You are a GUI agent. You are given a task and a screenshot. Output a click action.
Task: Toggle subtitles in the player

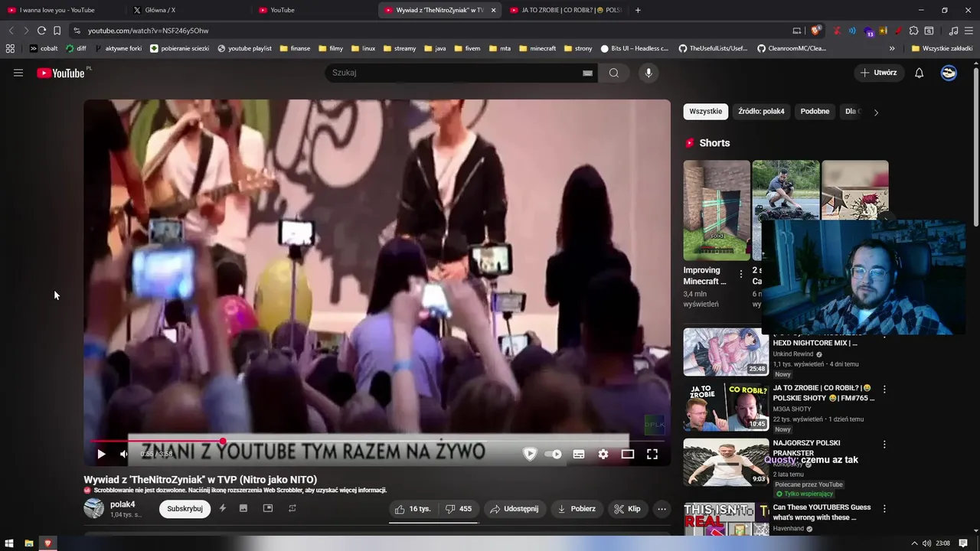click(579, 454)
